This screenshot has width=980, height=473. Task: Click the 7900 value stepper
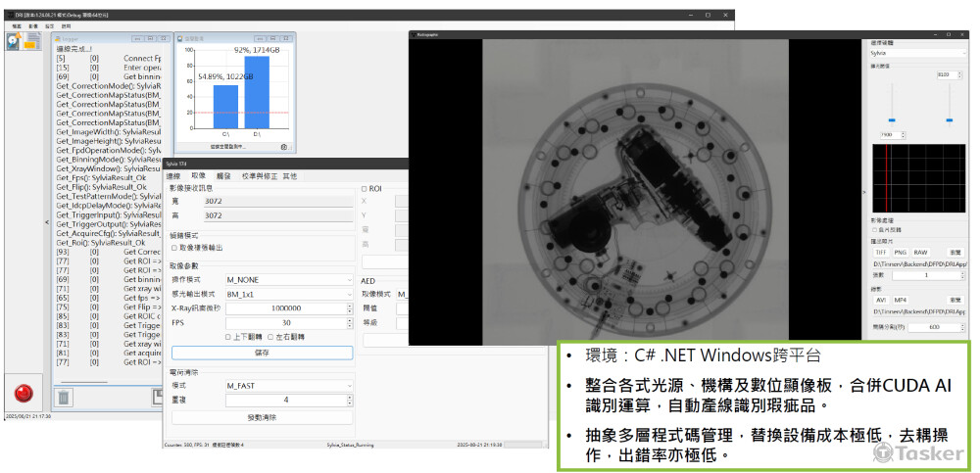pos(903,135)
